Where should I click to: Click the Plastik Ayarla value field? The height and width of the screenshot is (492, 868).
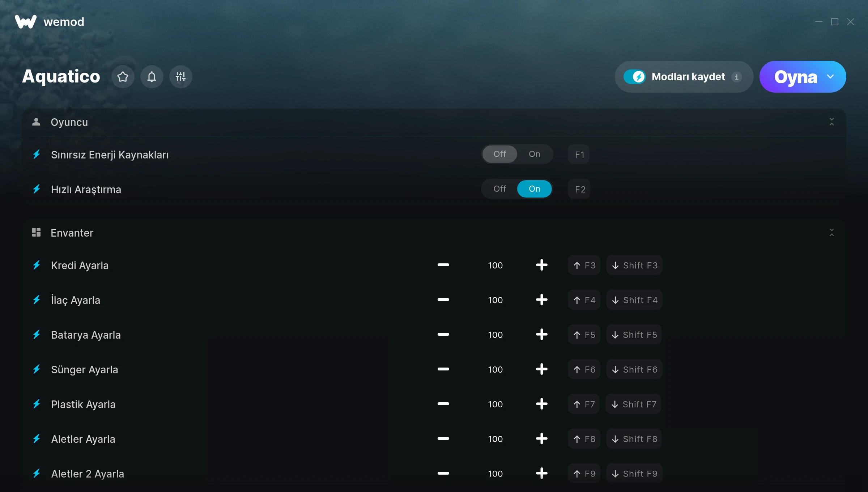coord(495,404)
